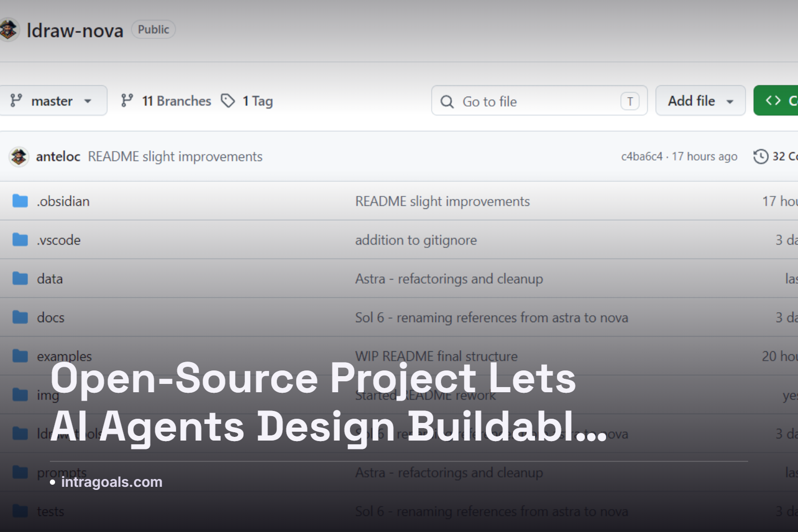The height and width of the screenshot is (532, 798).
Task: Click the docs folder icon
Action: coord(20,317)
